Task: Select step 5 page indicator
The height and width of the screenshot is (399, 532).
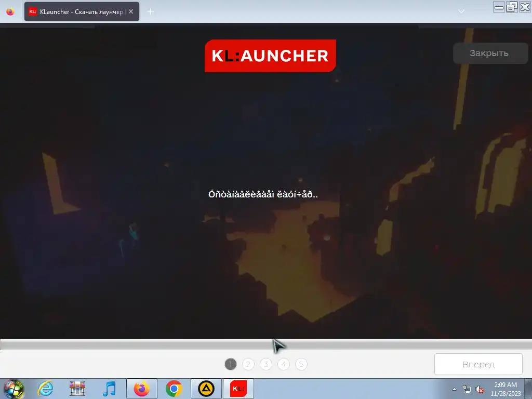Action: pyautogui.click(x=301, y=364)
